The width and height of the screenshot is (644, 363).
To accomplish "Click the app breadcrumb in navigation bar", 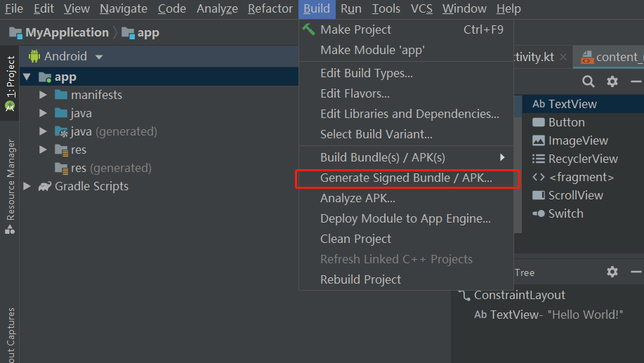I will pos(140,32).
